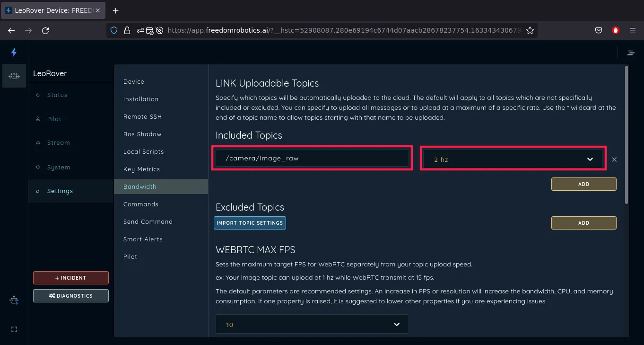Viewport: 644px width, 345px height.
Task: Open the Remote SSH settings section
Action: click(x=142, y=116)
